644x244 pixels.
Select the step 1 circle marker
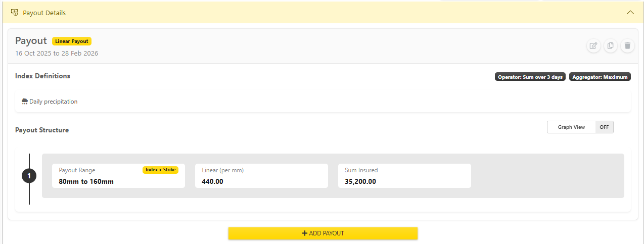click(x=29, y=176)
